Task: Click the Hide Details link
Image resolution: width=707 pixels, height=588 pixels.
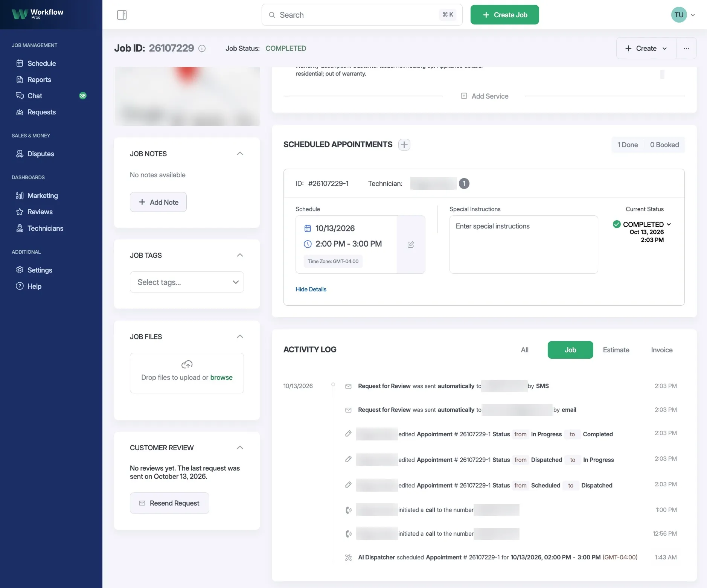Action: click(311, 289)
